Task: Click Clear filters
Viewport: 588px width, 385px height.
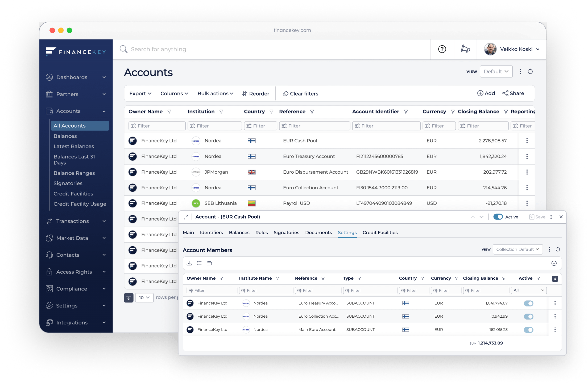Action: tap(300, 93)
